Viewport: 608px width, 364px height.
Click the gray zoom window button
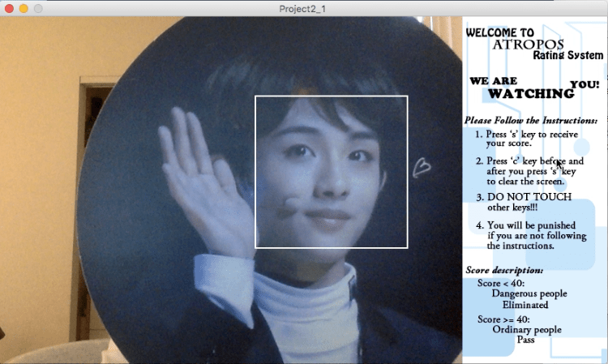tap(37, 7)
